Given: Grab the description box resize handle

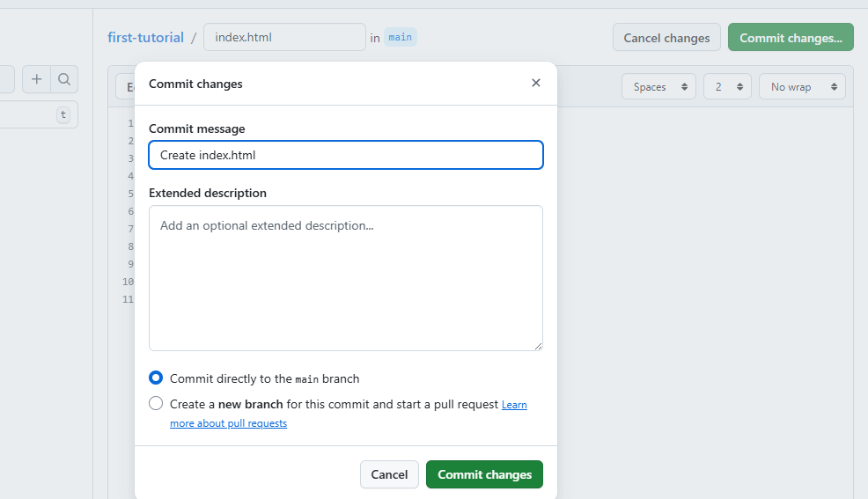Looking at the screenshot, I should (x=538, y=346).
